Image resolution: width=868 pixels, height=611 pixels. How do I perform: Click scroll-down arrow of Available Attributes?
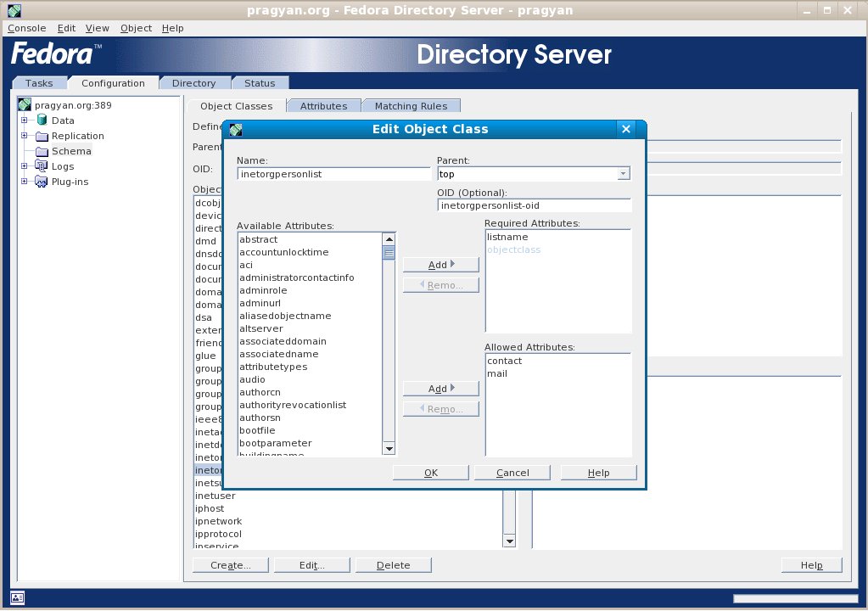tap(389, 449)
